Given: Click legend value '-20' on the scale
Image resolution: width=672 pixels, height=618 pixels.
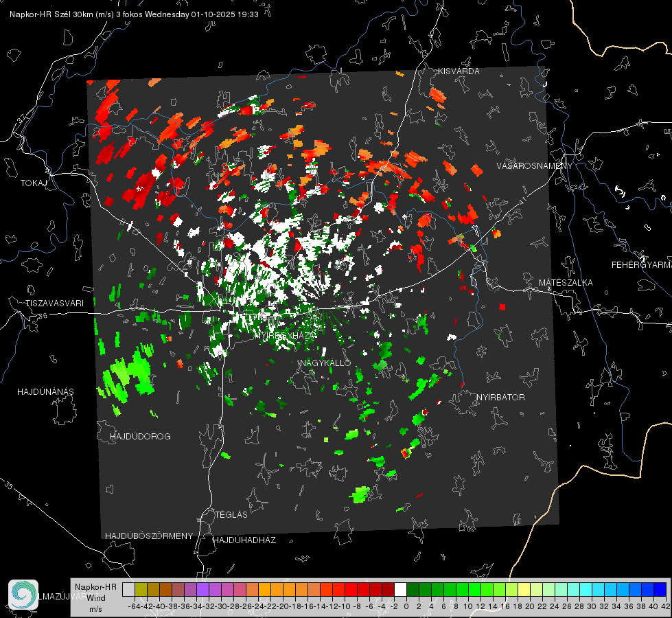Looking at the screenshot, I should [x=283, y=606].
